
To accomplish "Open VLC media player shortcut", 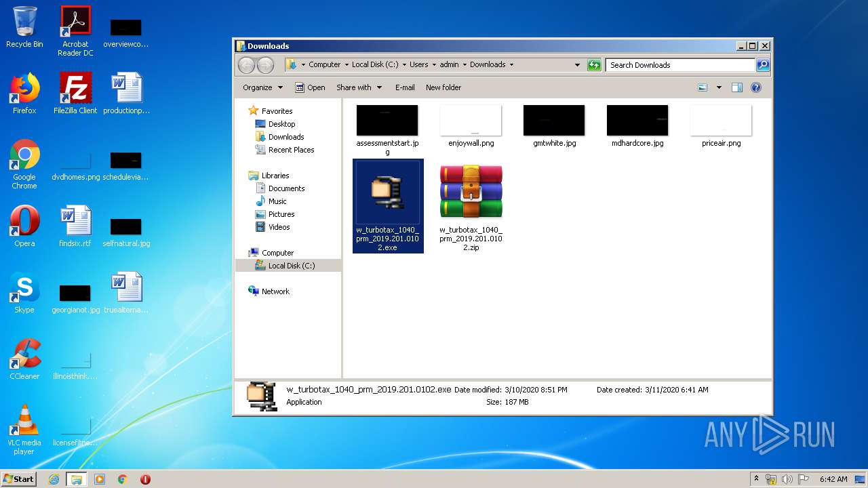I will click(x=24, y=430).
